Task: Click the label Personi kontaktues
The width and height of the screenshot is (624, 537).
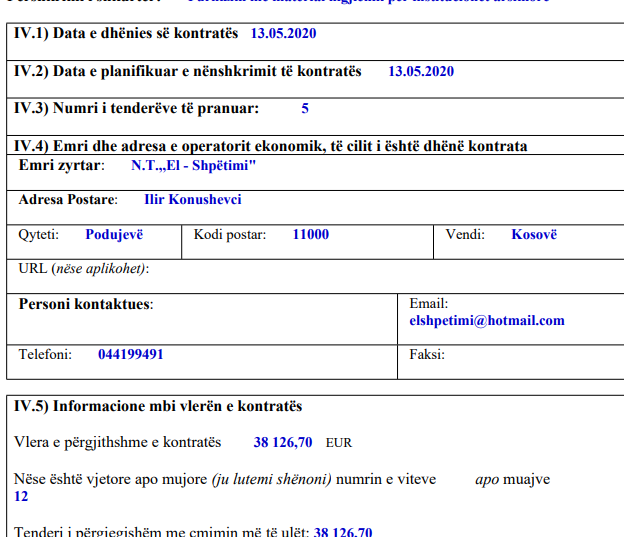Action: [86, 304]
